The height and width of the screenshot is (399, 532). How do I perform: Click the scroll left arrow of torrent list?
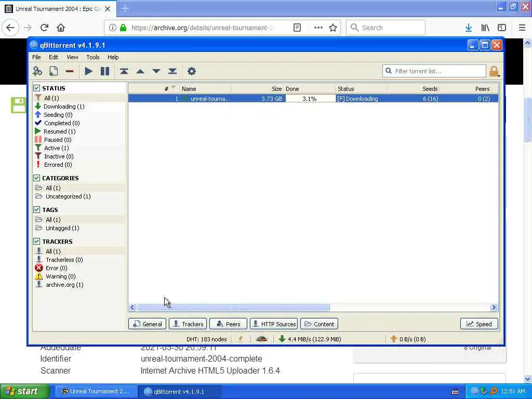[x=132, y=308]
